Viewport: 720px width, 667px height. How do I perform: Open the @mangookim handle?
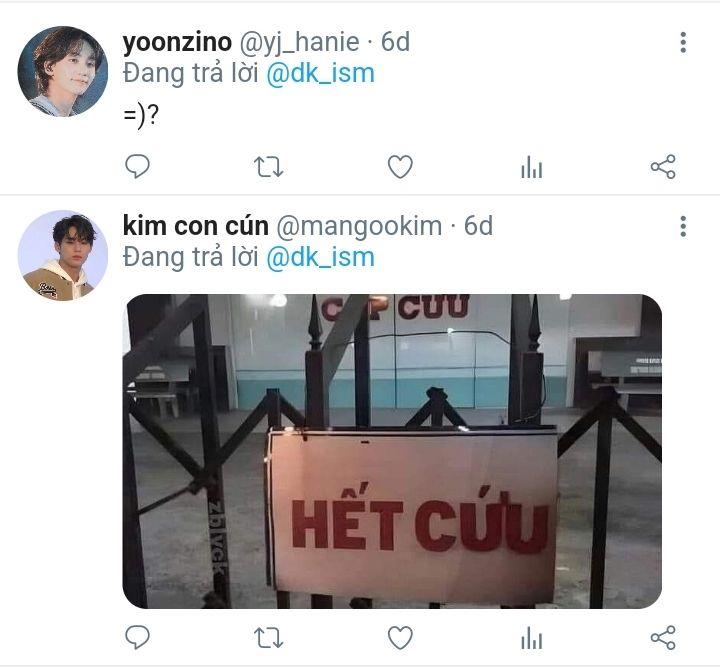[359, 226]
